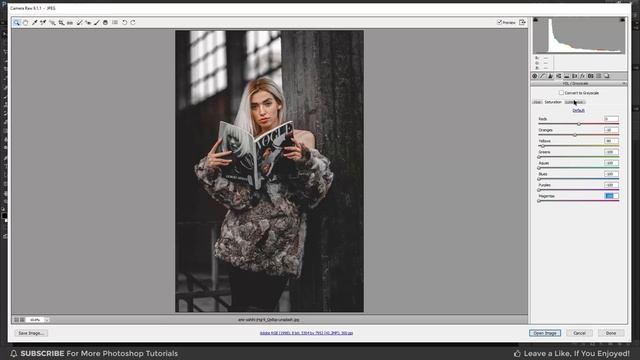Open the HSL panel flyout menu

(x=624, y=83)
